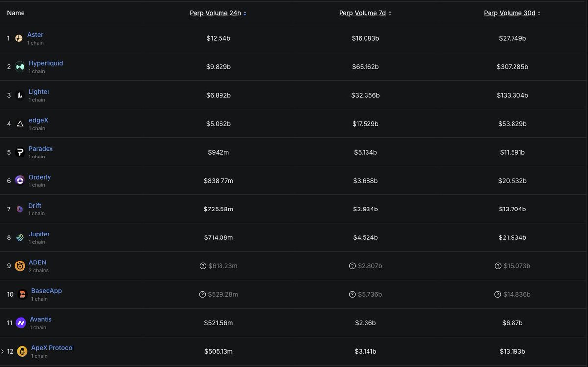Sort by Perp Volume 30d column
The height and width of the screenshot is (367, 588).
click(512, 13)
